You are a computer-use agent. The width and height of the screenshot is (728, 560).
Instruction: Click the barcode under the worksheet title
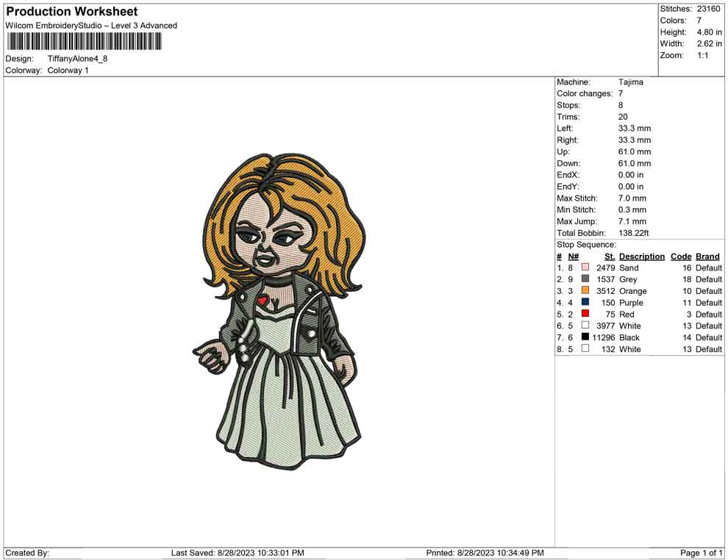point(84,42)
